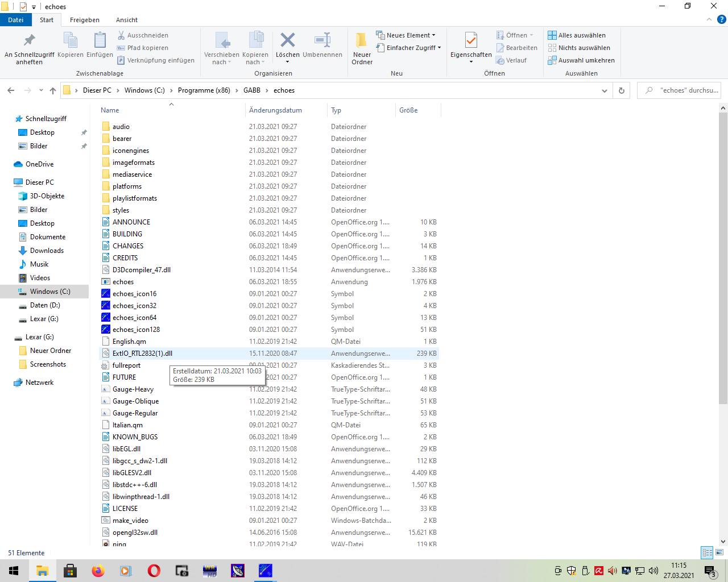The height and width of the screenshot is (582, 728).
Task: Click Pfad kopieren
Action: [142, 48]
